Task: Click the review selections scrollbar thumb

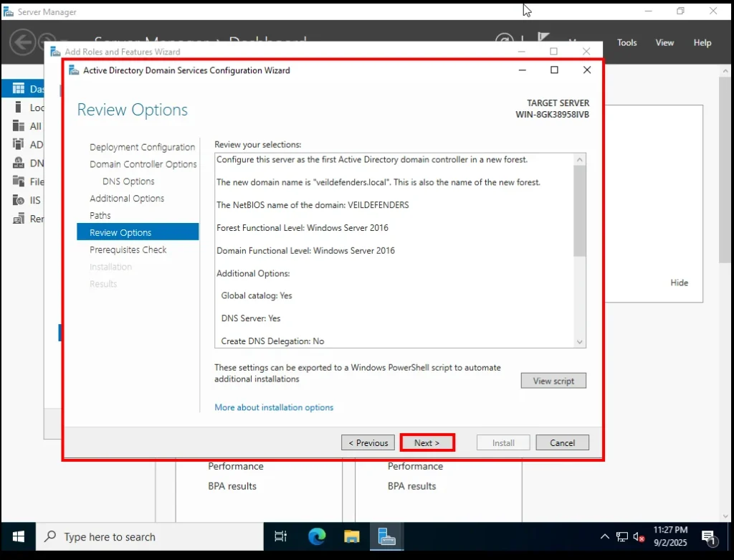Action: (579, 211)
